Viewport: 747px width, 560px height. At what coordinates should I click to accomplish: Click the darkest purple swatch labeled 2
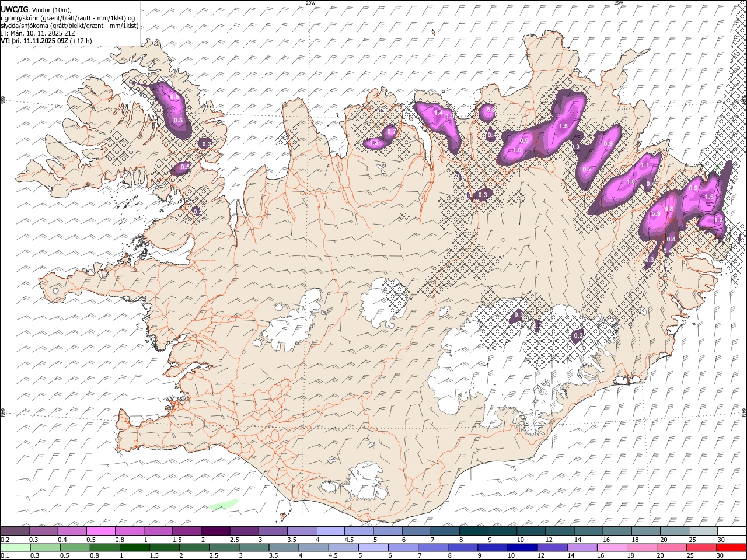pyautogui.click(x=215, y=531)
